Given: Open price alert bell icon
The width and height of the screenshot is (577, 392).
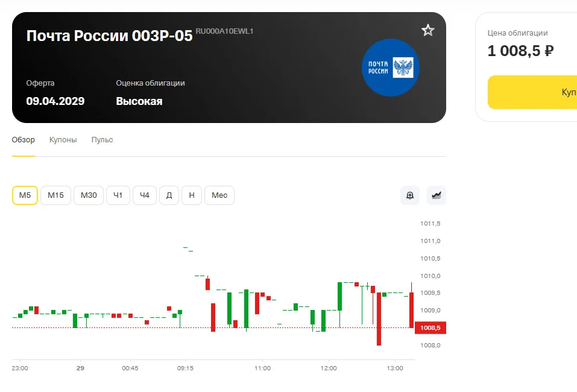Looking at the screenshot, I should (410, 195).
